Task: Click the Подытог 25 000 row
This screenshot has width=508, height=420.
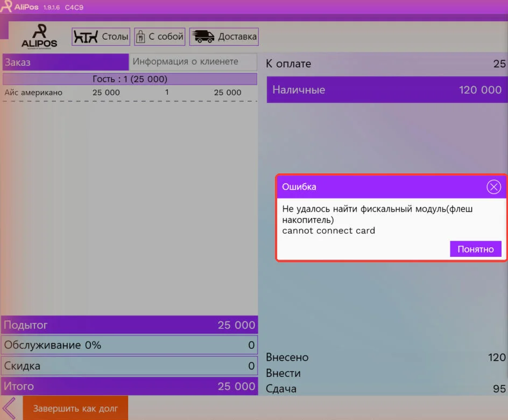Action: [130, 325]
